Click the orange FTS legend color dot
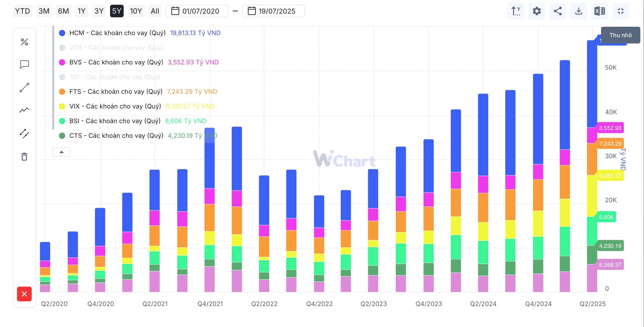Screen dimensions: 644x327 tap(62, 92)
